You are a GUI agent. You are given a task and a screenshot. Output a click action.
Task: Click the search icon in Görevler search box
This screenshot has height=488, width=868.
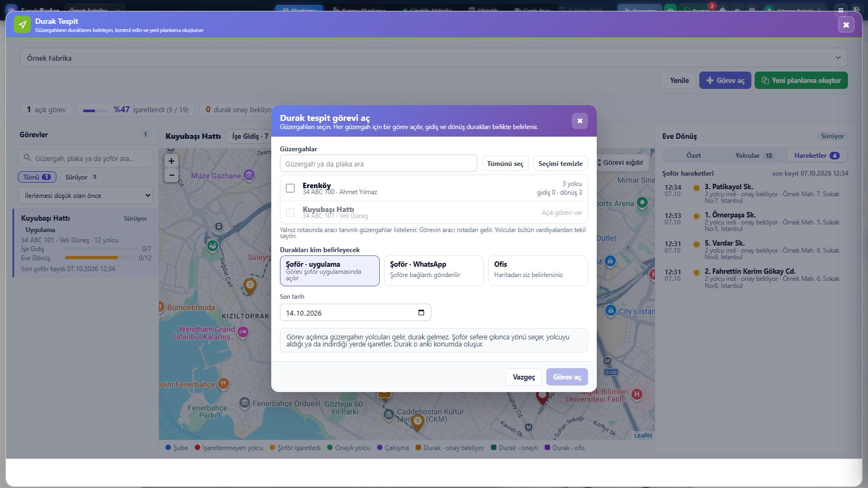27,158
